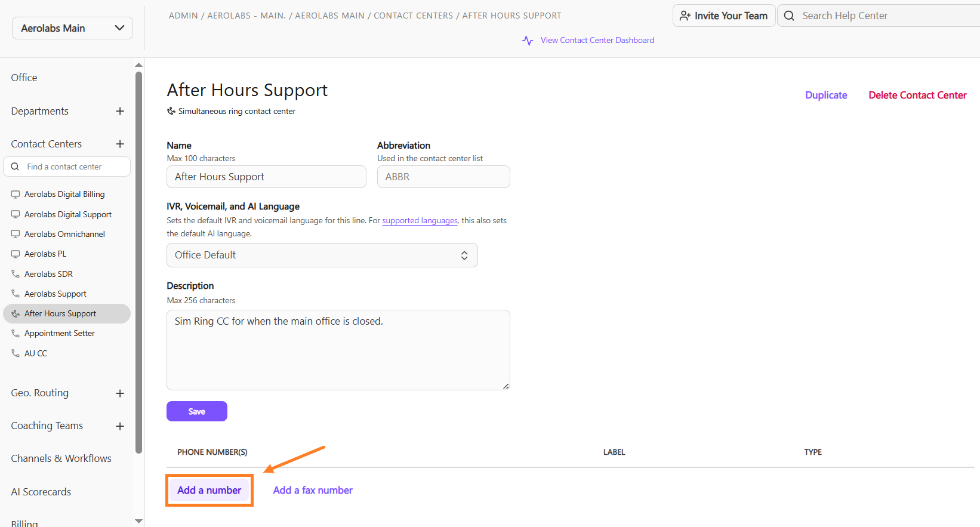The width and height of the screenshot is (980, 527).
Task: Select Aerolabs PL contact center
Action: [x=45, y=254]
